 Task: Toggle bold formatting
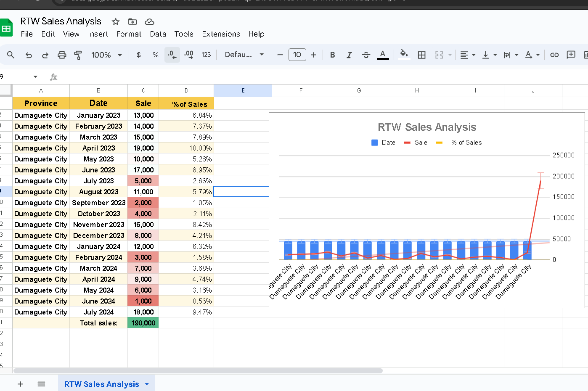[332, 55]
